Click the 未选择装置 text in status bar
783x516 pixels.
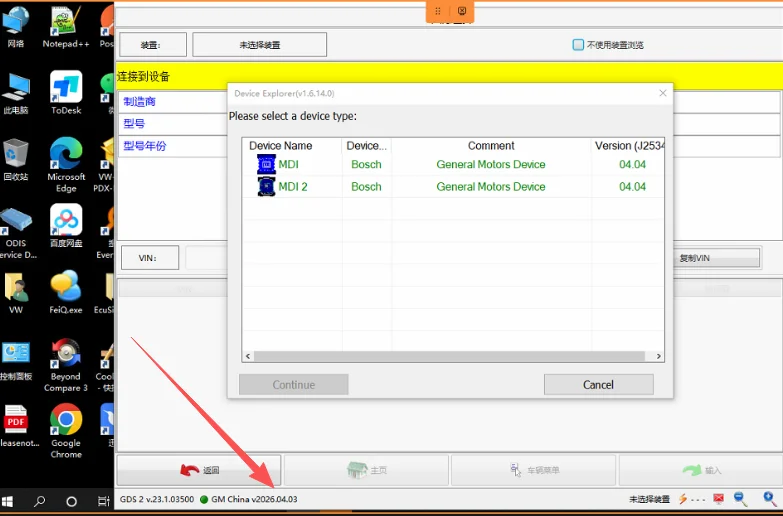[649, 499]
